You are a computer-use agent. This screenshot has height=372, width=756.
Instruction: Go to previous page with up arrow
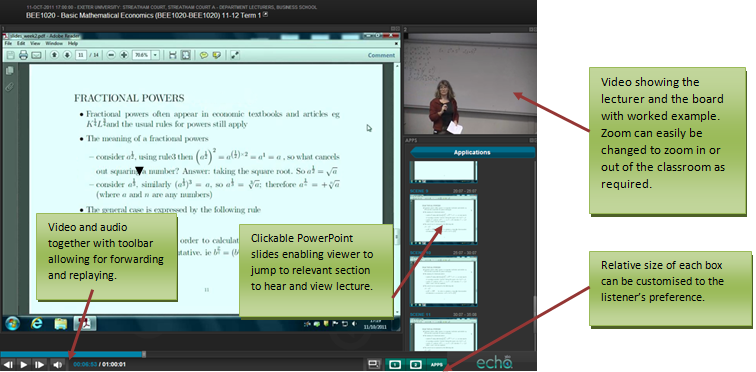point(54,55)
